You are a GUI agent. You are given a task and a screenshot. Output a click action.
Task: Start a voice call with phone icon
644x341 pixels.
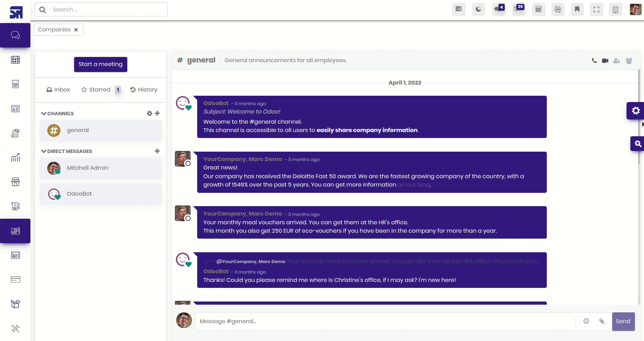594,61
